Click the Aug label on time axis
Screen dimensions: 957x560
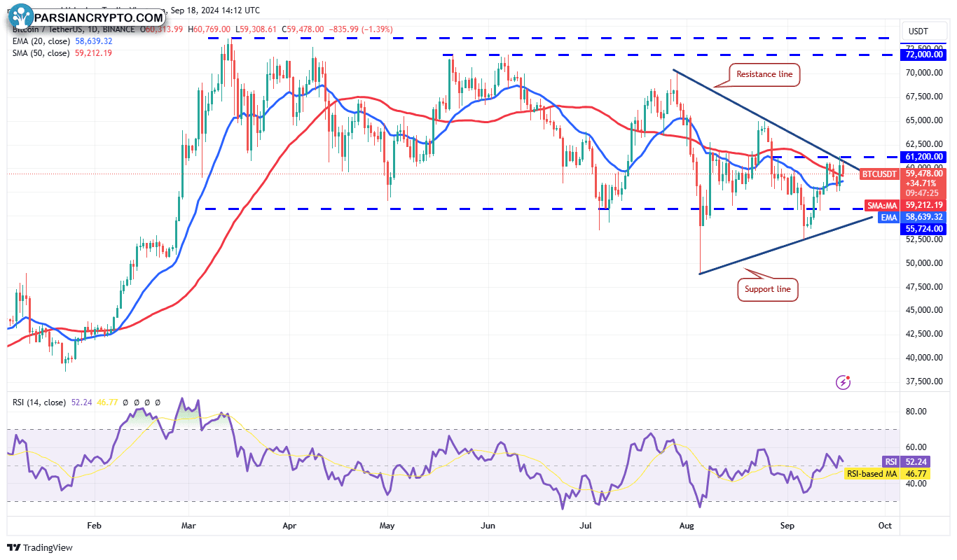[687, 524]
